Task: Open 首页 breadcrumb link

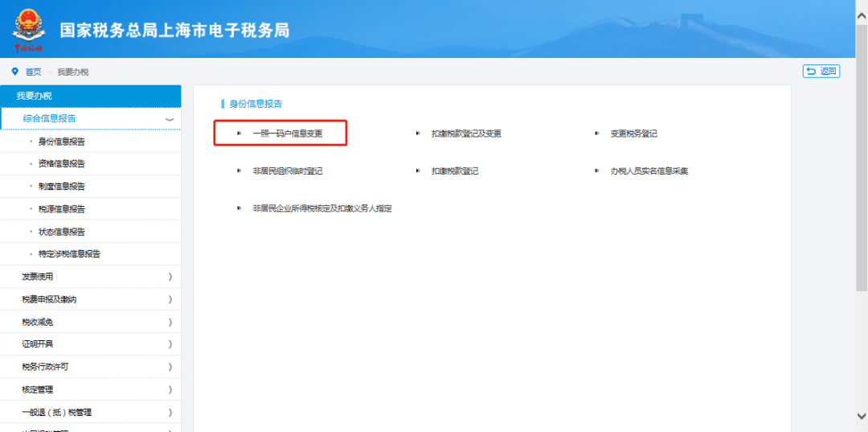Action: pos(33,72)
